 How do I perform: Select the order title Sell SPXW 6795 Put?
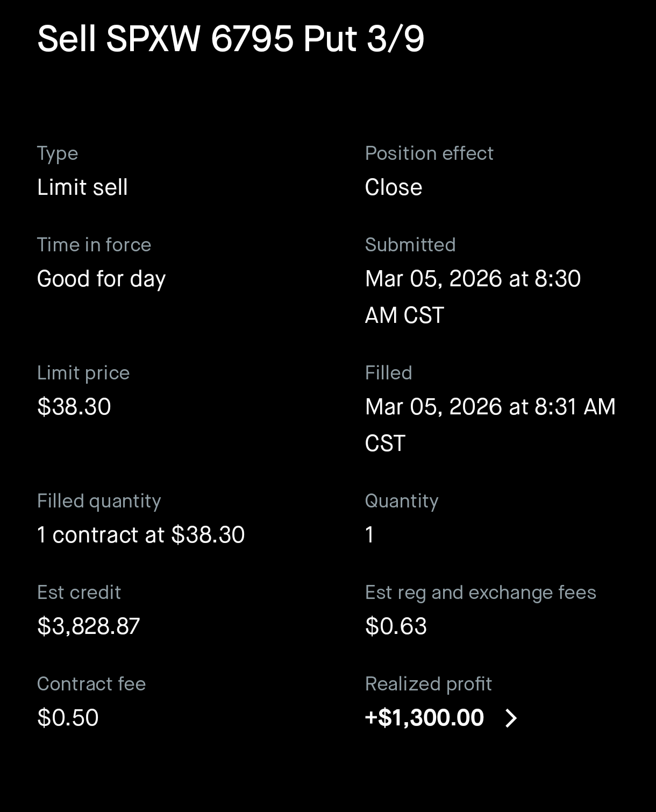[231, 39]
